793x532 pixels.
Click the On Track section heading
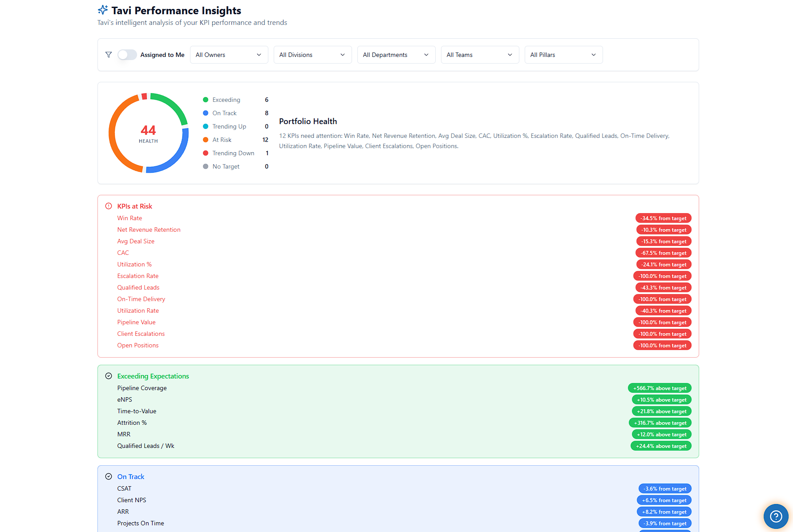[x=131, y=476]
